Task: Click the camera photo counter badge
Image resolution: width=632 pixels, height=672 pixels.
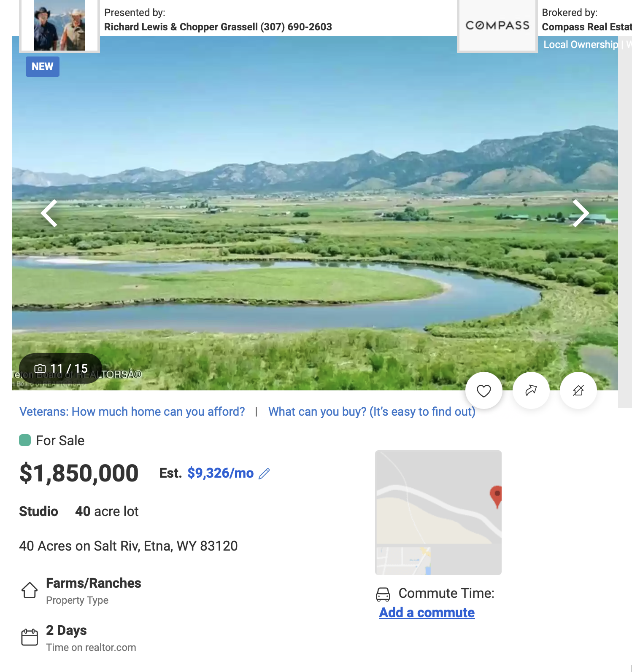Action: pos(61,368)
